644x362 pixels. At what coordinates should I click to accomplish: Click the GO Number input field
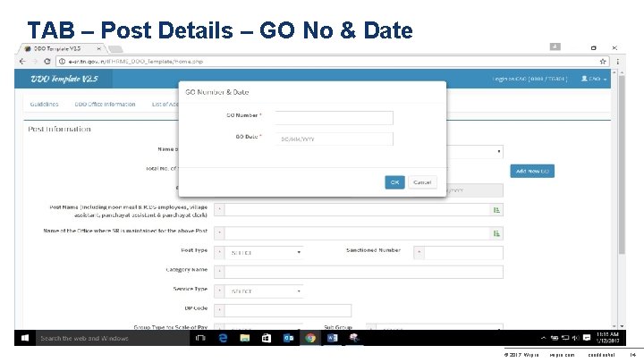click(334, 118)
